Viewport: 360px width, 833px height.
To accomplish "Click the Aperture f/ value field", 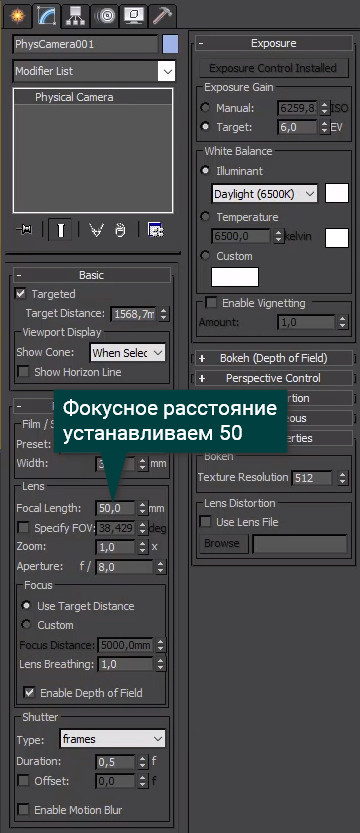I will pyautogui.click(x=124, y=567).
